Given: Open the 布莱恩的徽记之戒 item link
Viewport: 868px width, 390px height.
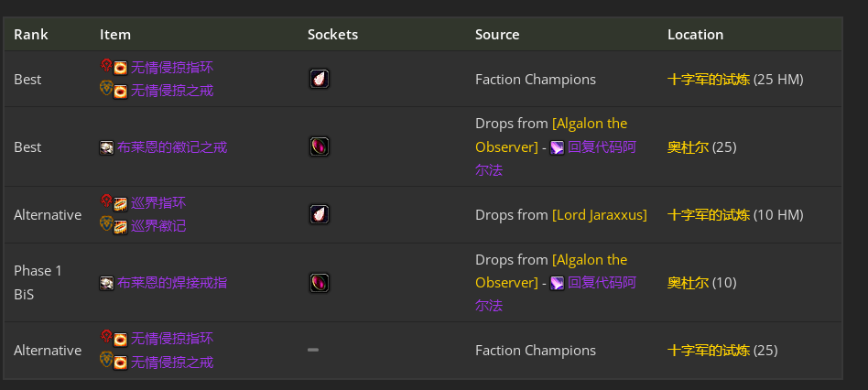Looking at the screenshot, I should coord(172,147).
